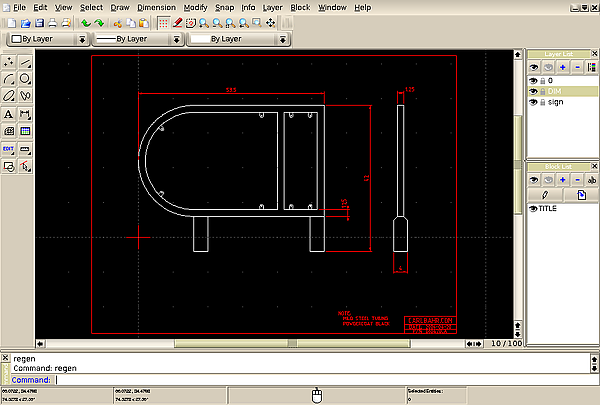Hide layer 0 using its eye icon
This screenshot has height=405, width=600.
pyautogui.click(x=533, y=79)
